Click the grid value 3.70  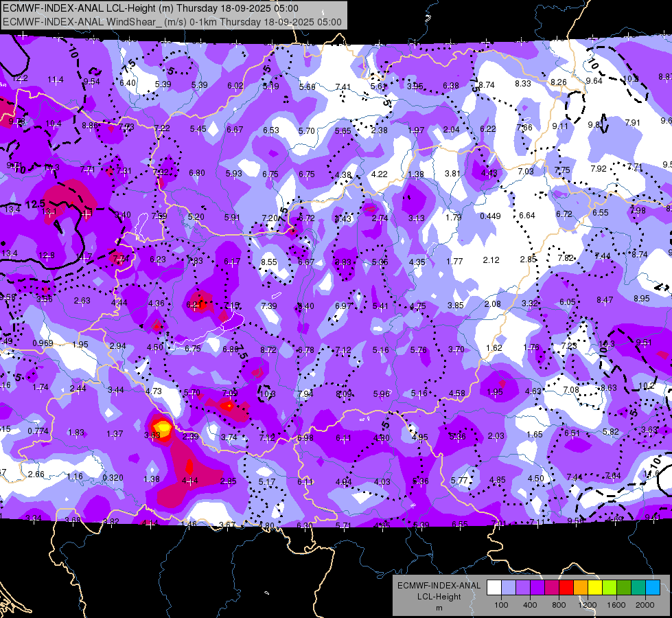(456, 349)
